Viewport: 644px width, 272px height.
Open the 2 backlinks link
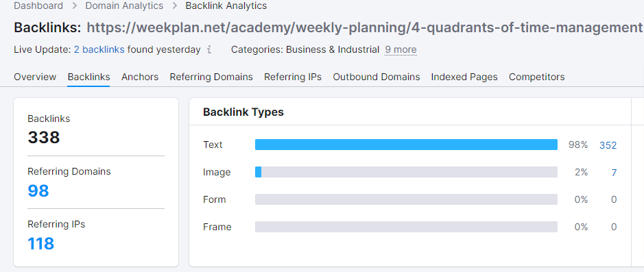[x=99, y=49]
